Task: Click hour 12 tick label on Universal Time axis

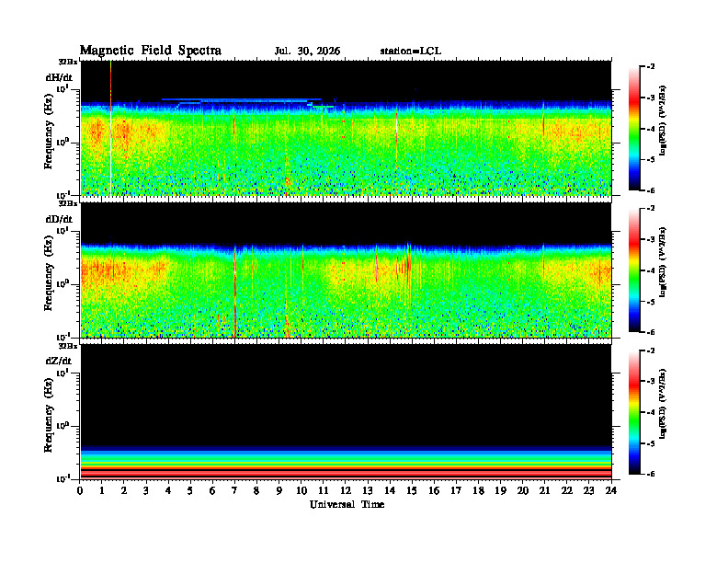Action: tap(346, 490)
